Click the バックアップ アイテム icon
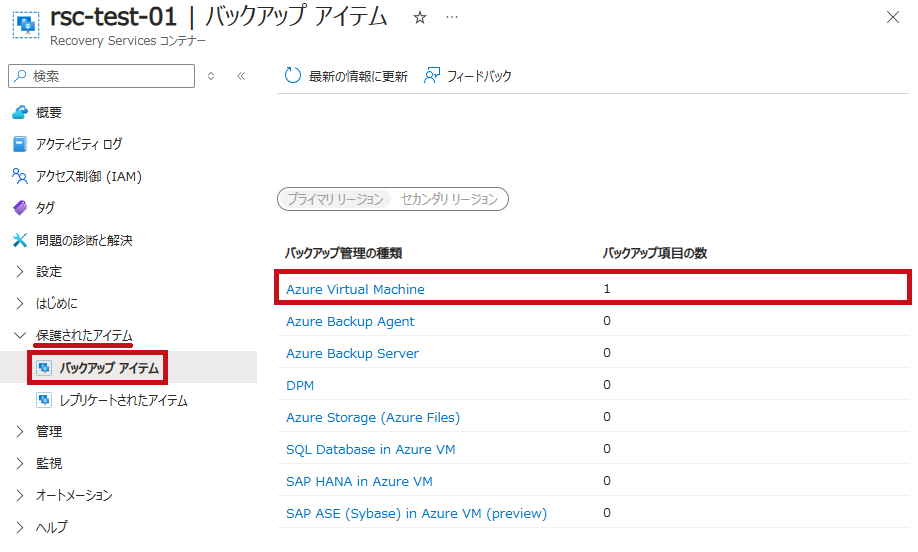 tap(44, 368)
